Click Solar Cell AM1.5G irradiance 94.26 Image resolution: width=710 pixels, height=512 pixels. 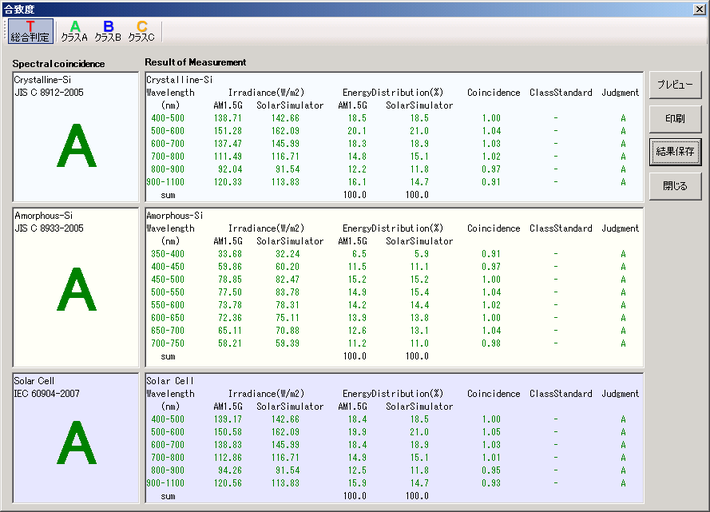tap(230, 470)
